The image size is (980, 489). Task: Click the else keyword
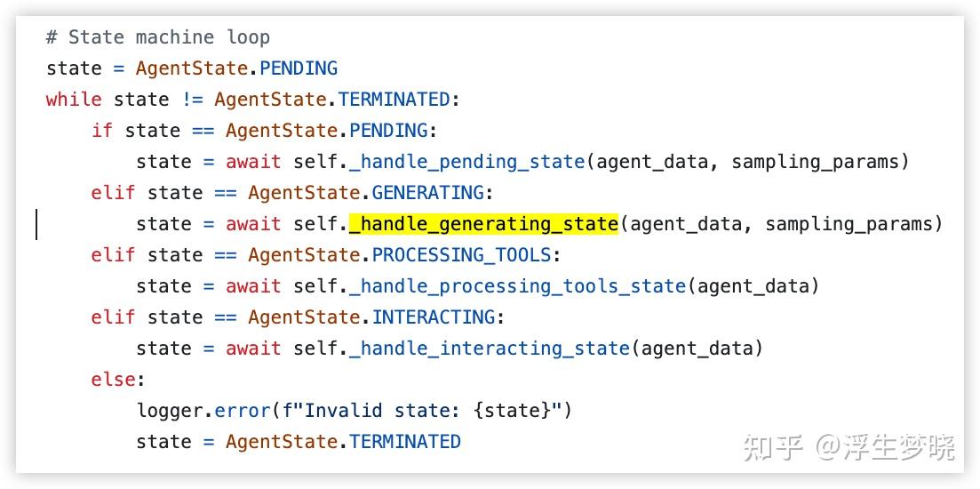coord(113,380)
